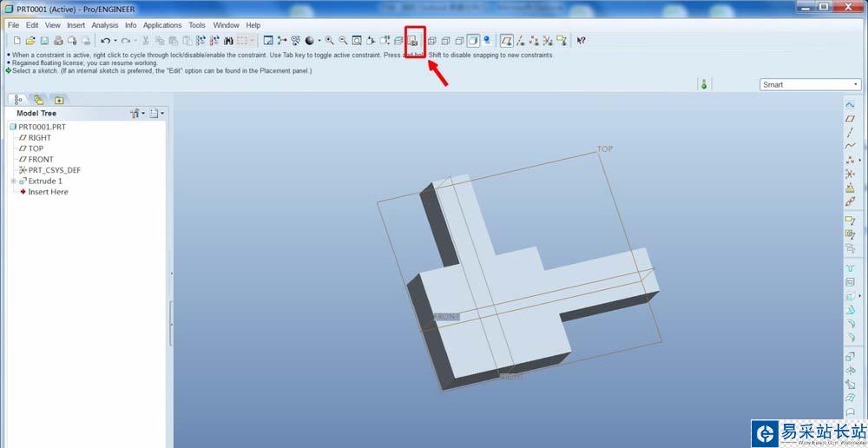The image size is (868, 448).
Task: Select PRT_CSYS_DEF in model tree
Action: click(50, 170)
